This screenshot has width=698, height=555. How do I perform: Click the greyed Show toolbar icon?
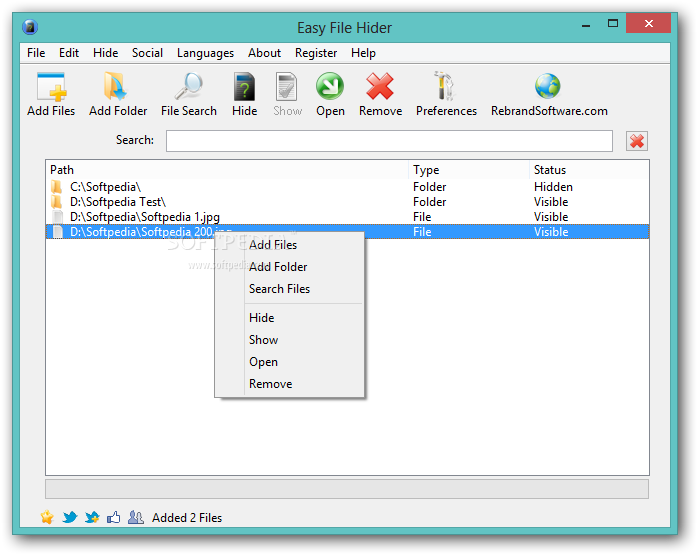click(x=286, y=87)
